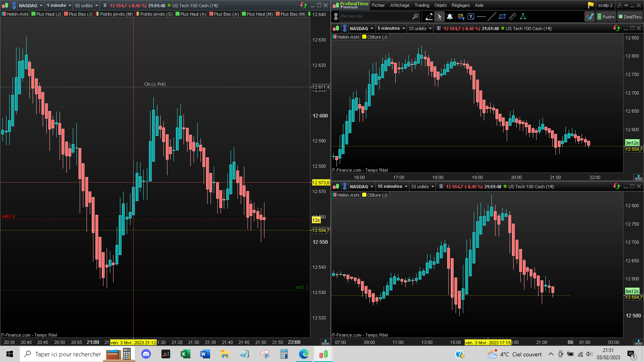The height and width of the screenshot is (362, 644).
Task: Select the rectangle drawing tool
Action: click(x=502, y=16)
